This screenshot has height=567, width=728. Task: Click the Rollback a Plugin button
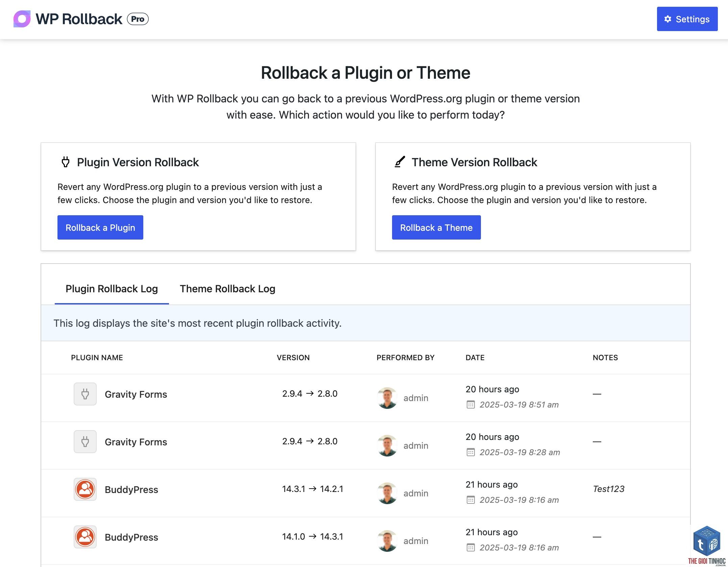pyautogui.click(x=100, y=227)
